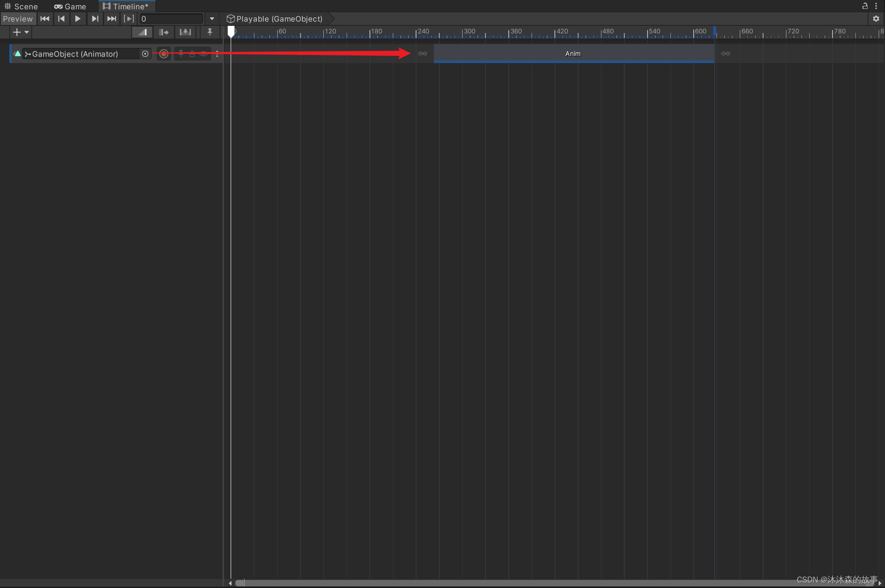885x588 pixels.
Task: Select the Ripple edit mode icon
Action: pos(164,32)
